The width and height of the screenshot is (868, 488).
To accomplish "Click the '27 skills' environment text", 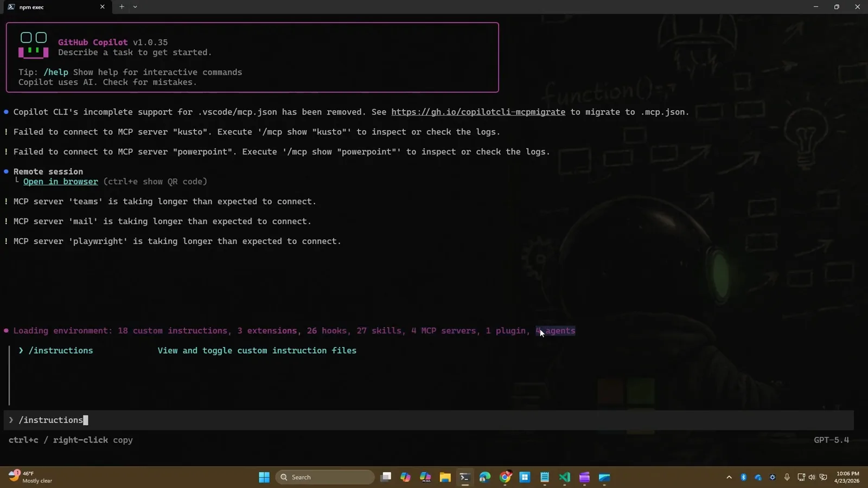I will click(379, 331).
